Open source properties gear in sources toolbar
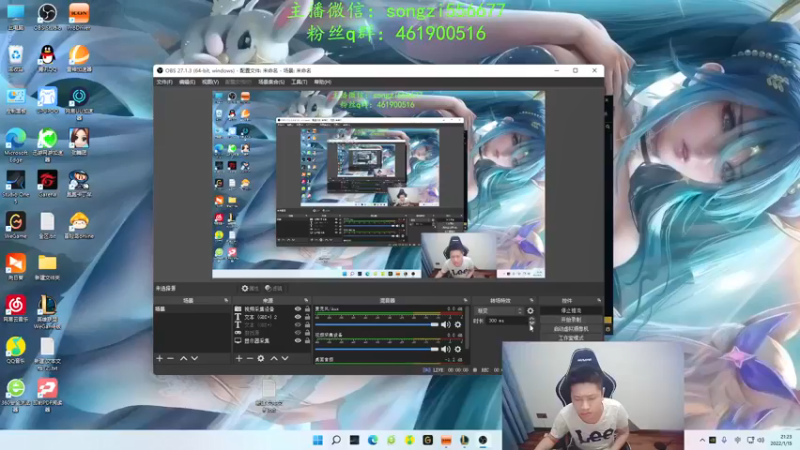This screenshot has height=450, width=800. [x=261, y=359]
